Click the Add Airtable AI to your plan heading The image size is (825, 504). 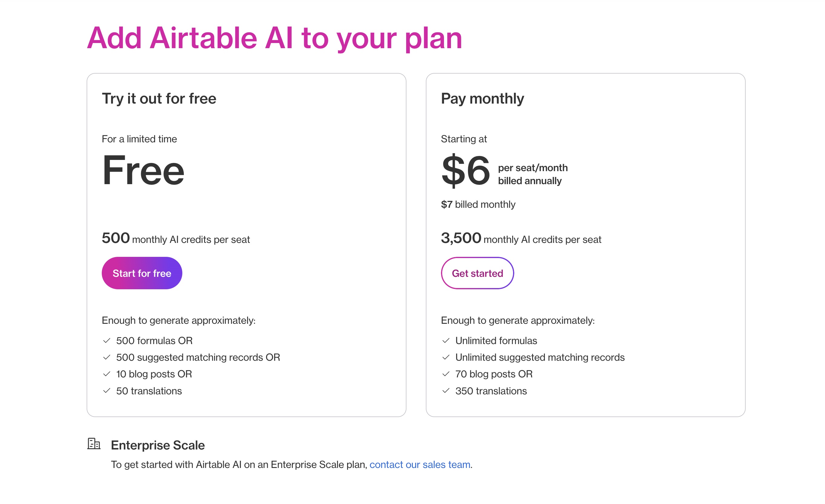click(x=275, y=38)
